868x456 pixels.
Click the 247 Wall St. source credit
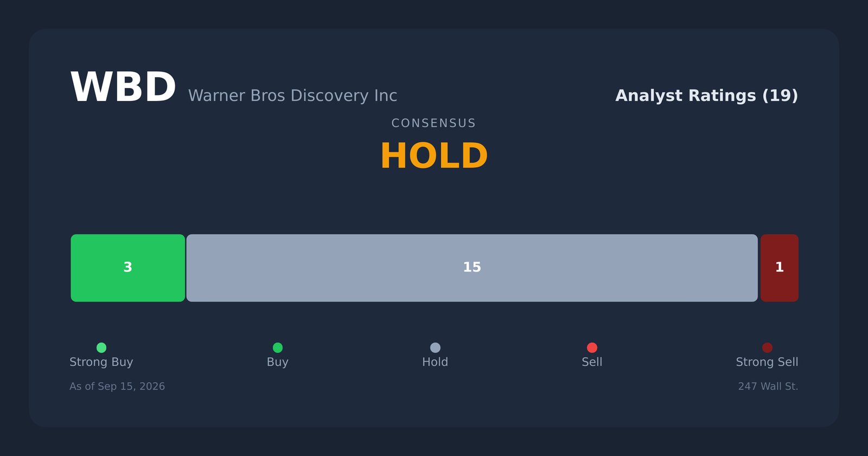768,387
